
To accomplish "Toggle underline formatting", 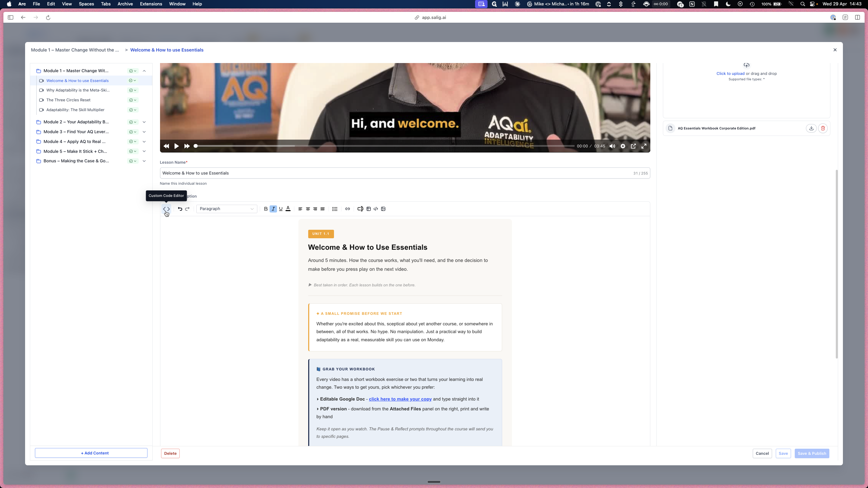I will (281, 209).
